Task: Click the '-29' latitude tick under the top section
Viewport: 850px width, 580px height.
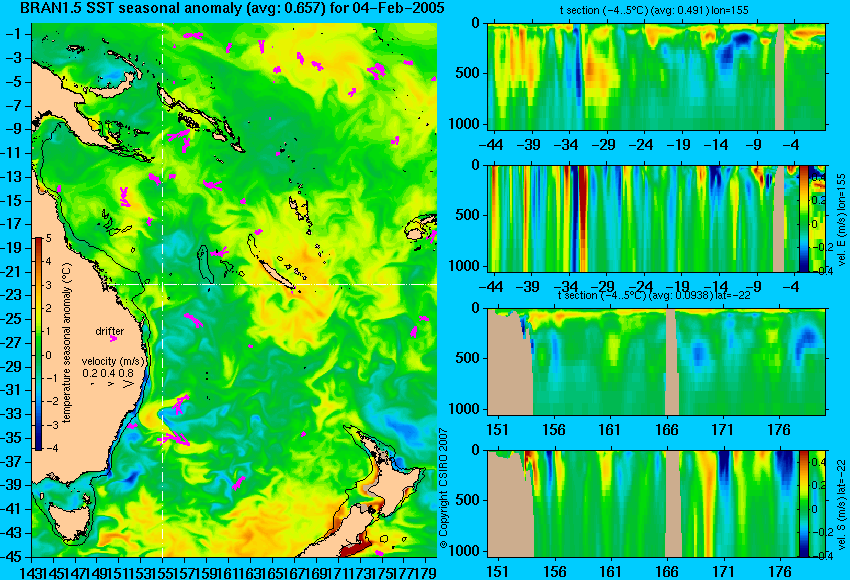Action: click(603, 145)
